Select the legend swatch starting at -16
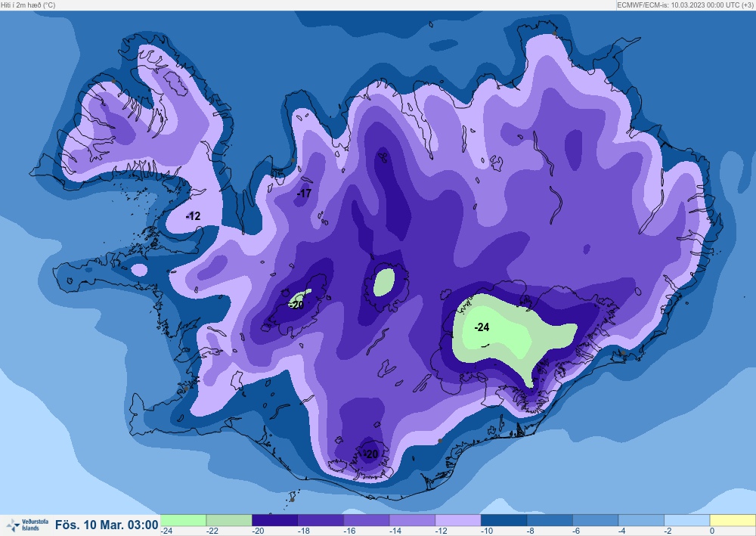Image resolution: width=756 pixels, height=536 pixels. point(367,520)
